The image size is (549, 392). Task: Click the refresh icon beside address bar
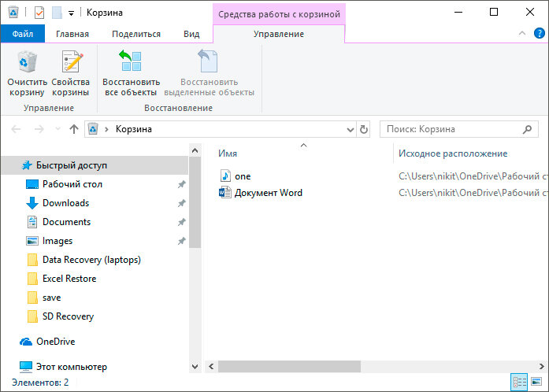[364, 130]
